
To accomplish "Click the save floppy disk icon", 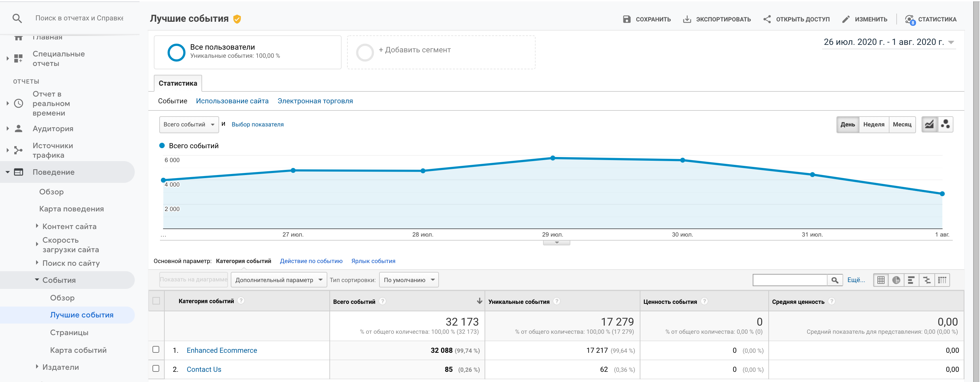I will tap(626, 19).
